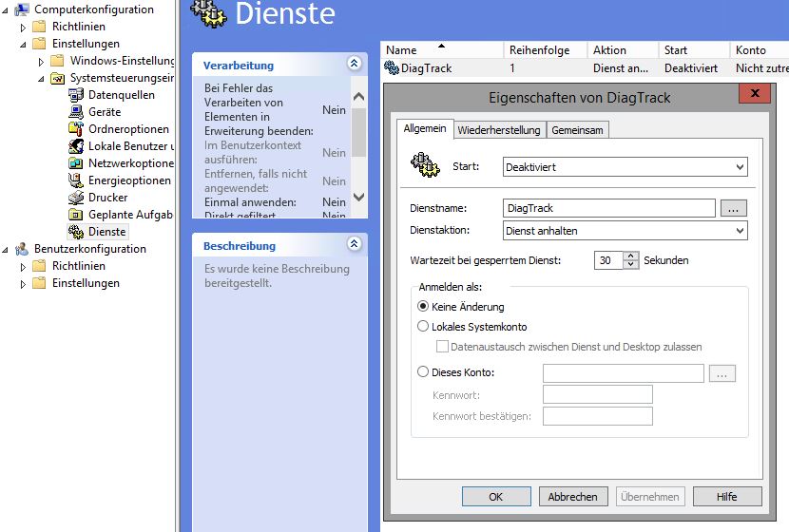The image size is (789, 532).
Task: Select the Netzwerkoptionen icon
Action: (x=76, y=163)
